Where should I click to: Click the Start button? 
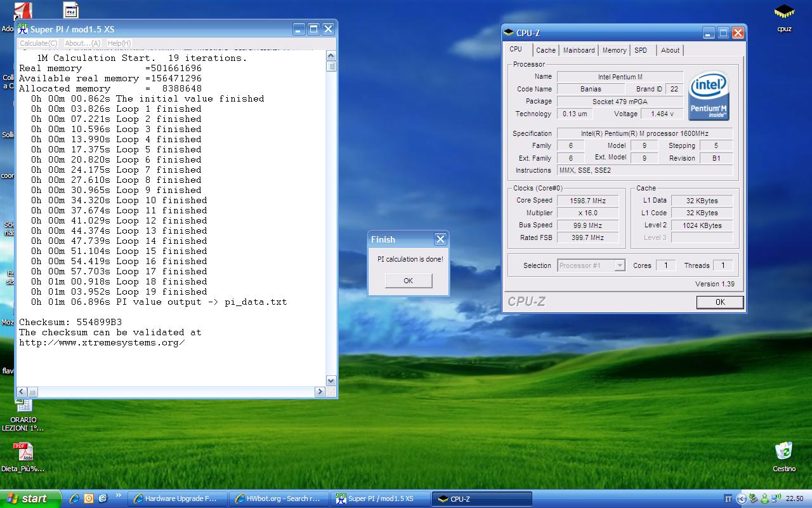30,498
